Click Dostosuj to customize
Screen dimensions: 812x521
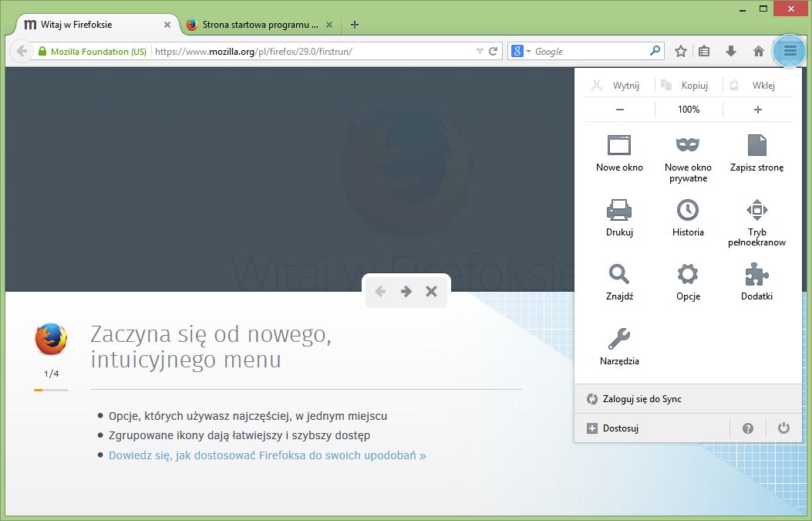[x=652, y=428]
